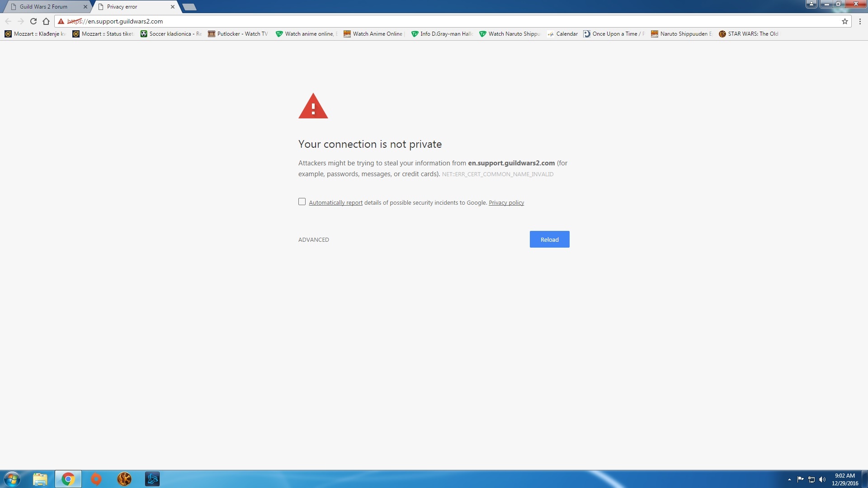Click en.support.guildwars2.com bold domain text
Screen dimensions: 868x488
point(511,163)
